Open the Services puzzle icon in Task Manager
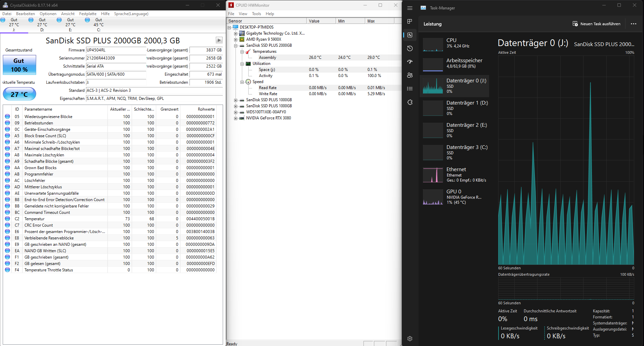 coord(410,102)
